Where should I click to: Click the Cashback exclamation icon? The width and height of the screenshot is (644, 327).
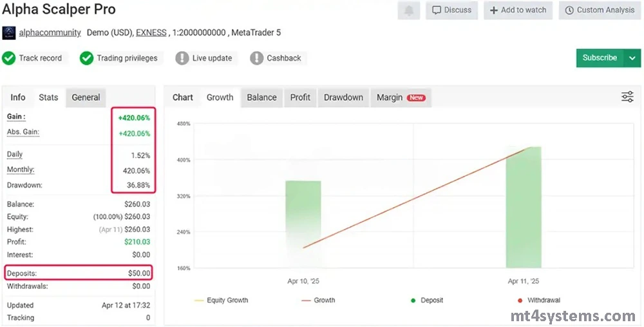(257, 58)
